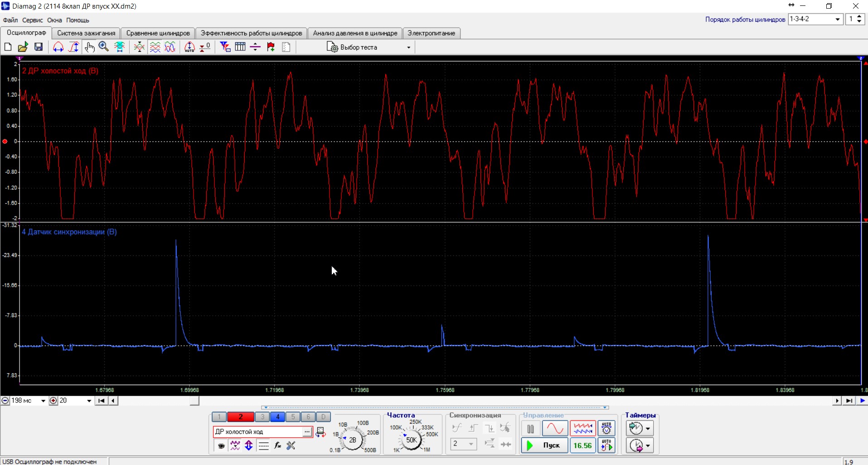Viewport: 868px width, 465px height.
Task: Toggle channel D button
Action: [x=324, y=417]
